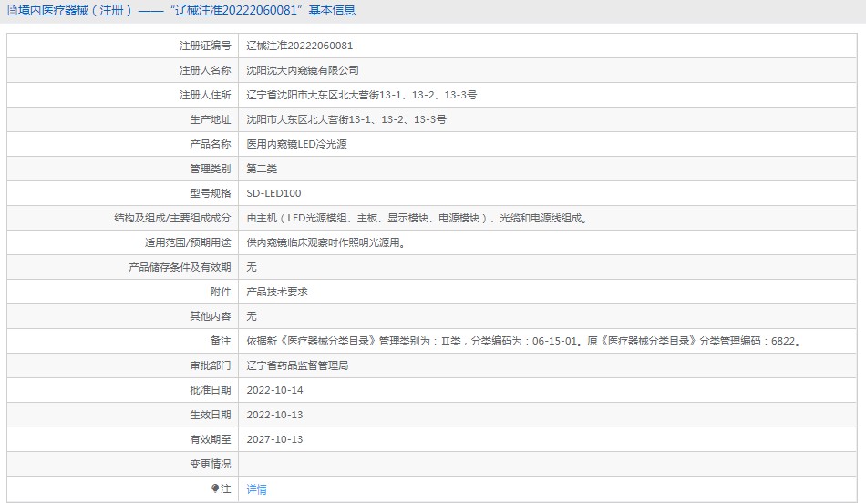Click 无 value in 产品储存条件及有效期 row
The height and width of the screenshot is (504, 866).
point(252,267)
